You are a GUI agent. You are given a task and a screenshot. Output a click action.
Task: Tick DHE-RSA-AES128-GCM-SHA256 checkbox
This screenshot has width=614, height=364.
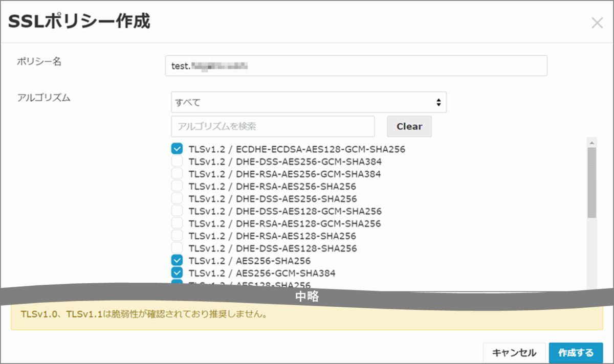click(177, 223)
